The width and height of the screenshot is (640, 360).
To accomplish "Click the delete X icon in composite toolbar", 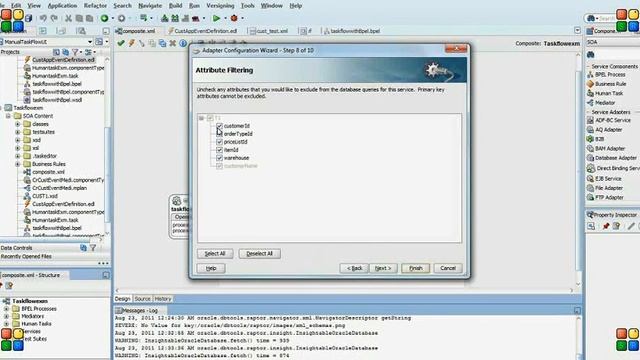I will click(173, 43).
